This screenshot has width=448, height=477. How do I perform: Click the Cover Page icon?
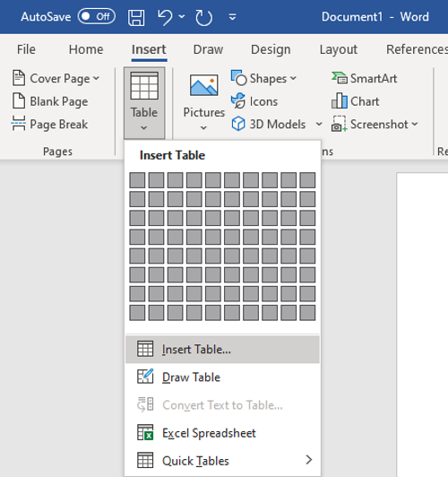pos(19,78)
